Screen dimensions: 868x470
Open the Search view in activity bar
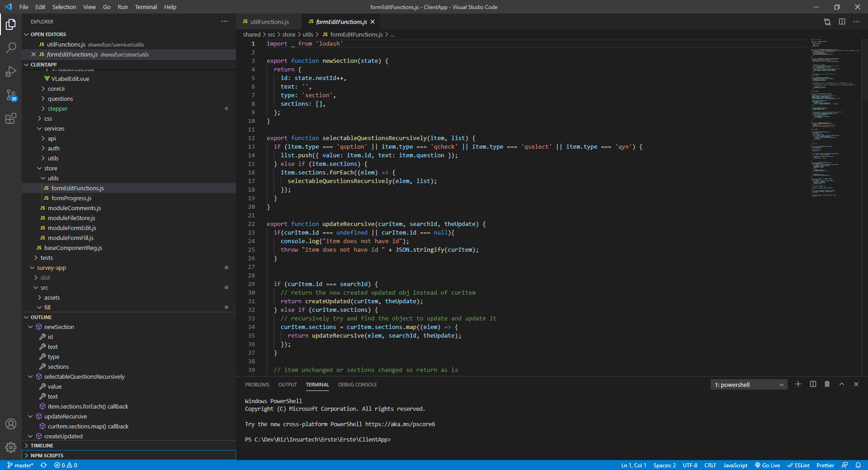11,47
